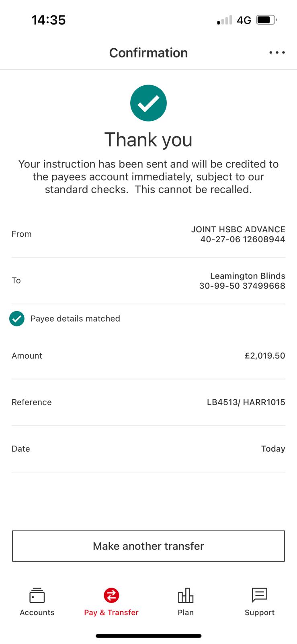Open the Support tab label

pyautogui.click(x=260, y=612)
